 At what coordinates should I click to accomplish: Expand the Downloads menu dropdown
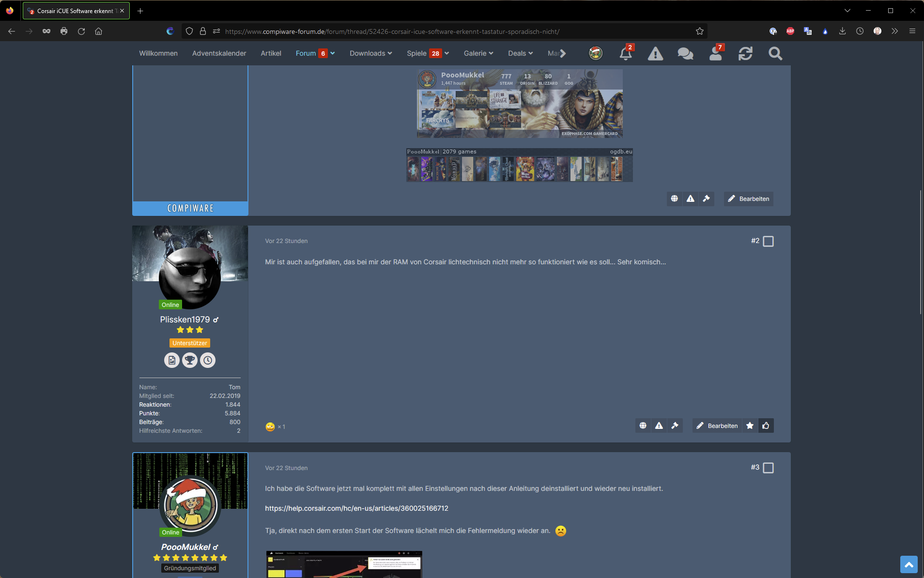390,53
